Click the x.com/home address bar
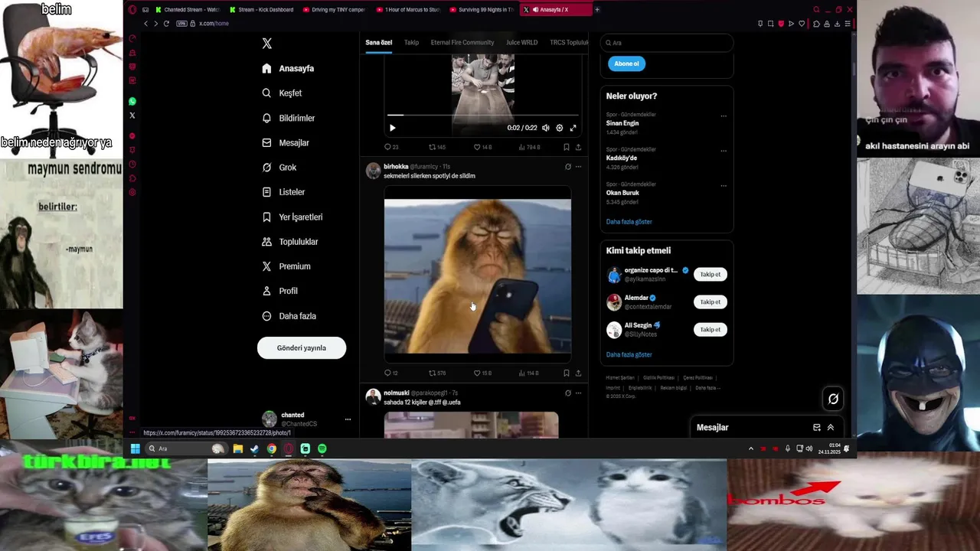Screen dimensions: 980x551 214,24
